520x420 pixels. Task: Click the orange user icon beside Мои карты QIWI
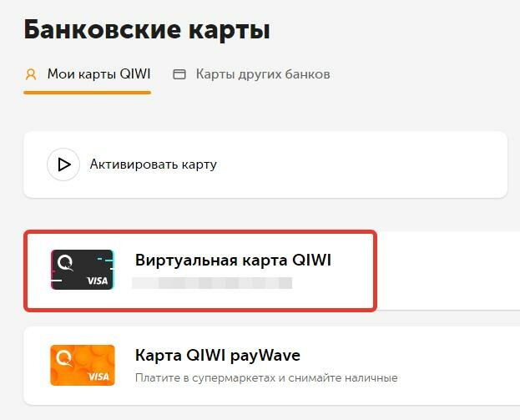31,74
